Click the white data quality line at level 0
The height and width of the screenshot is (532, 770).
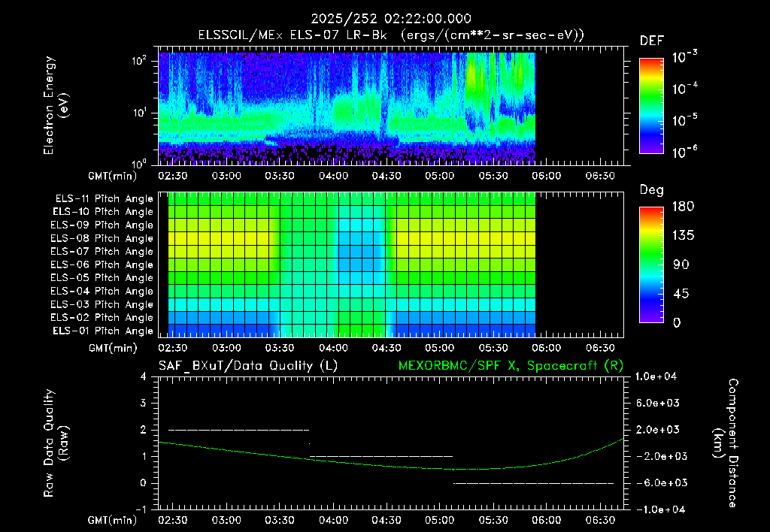click(533, 483)
